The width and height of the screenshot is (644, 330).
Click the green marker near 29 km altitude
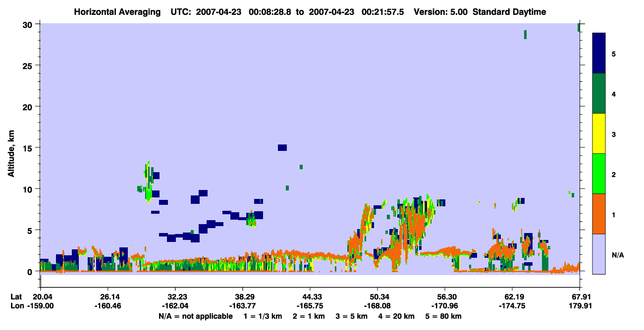[525, 34]
